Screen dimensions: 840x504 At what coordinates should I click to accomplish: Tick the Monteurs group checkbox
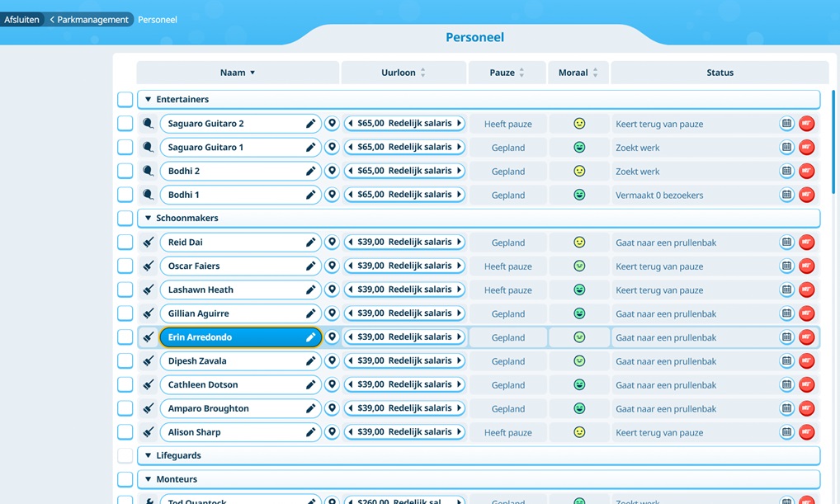(125, 479)
